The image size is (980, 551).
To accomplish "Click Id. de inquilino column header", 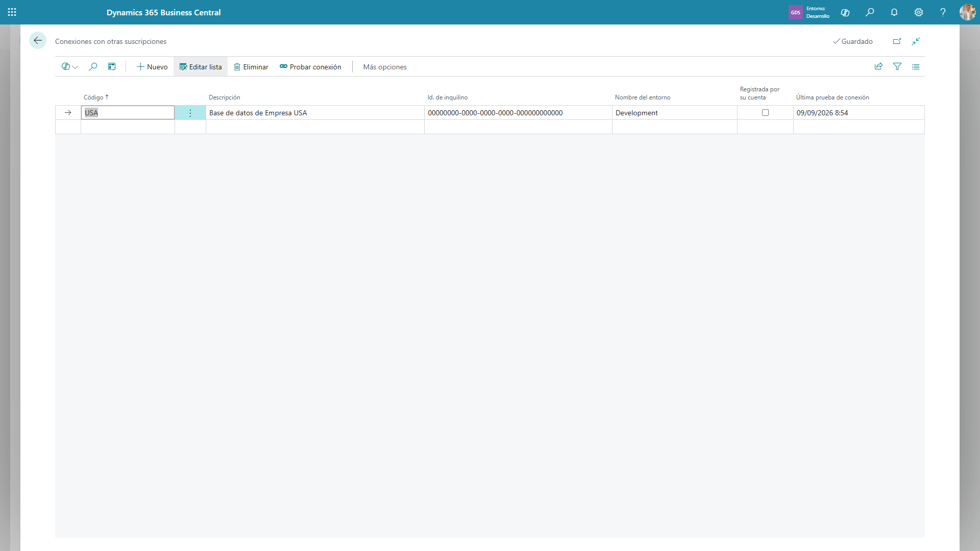I will coord(448,97).
